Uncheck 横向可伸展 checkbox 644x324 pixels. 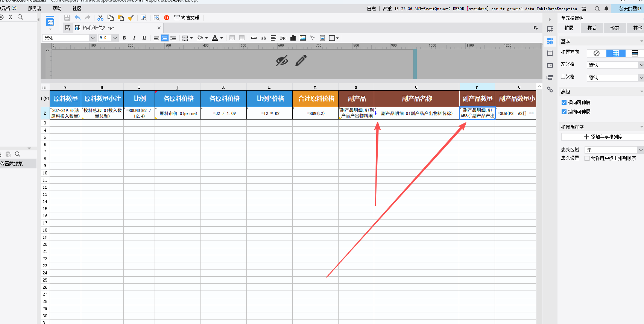click(564, 102)
